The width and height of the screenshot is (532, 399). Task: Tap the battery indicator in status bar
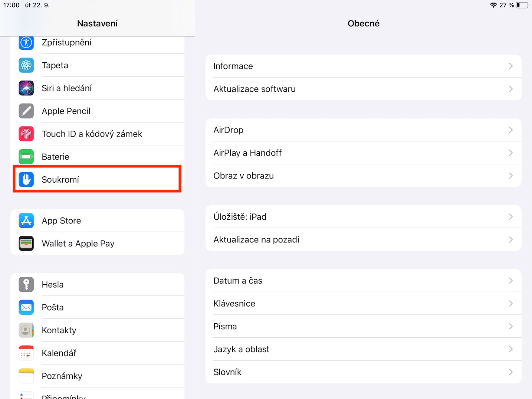[522, 5]
